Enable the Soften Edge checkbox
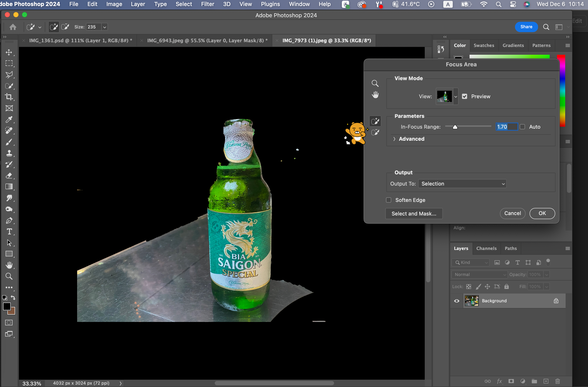 tap(389, 200)
